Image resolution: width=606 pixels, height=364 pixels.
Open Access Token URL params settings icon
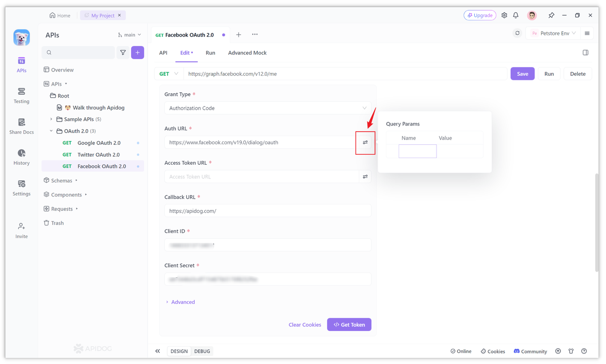365,177
